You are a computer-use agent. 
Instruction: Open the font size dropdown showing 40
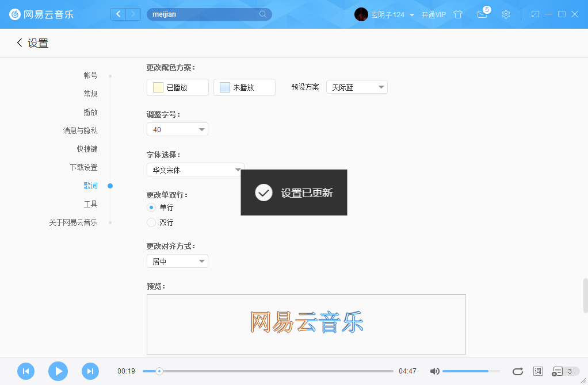(177, 129)
